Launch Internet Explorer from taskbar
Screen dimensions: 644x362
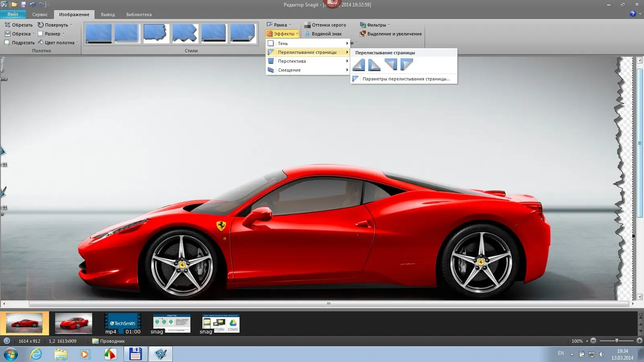coord(36,354)
